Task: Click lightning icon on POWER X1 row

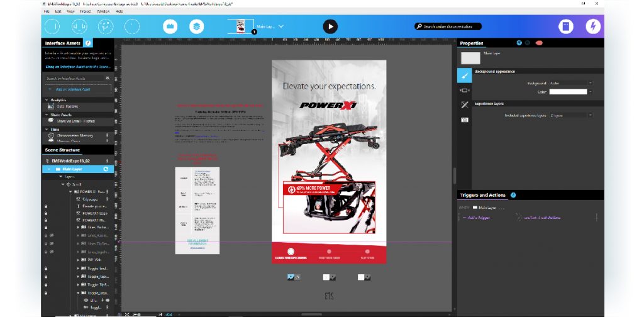Action: (107, 192)
